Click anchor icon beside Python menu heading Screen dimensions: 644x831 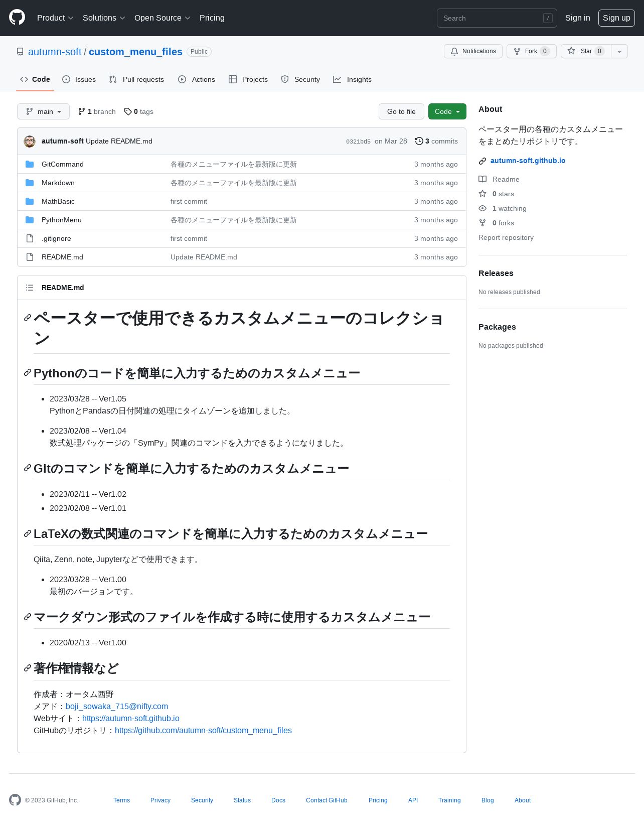pos(28,372)
